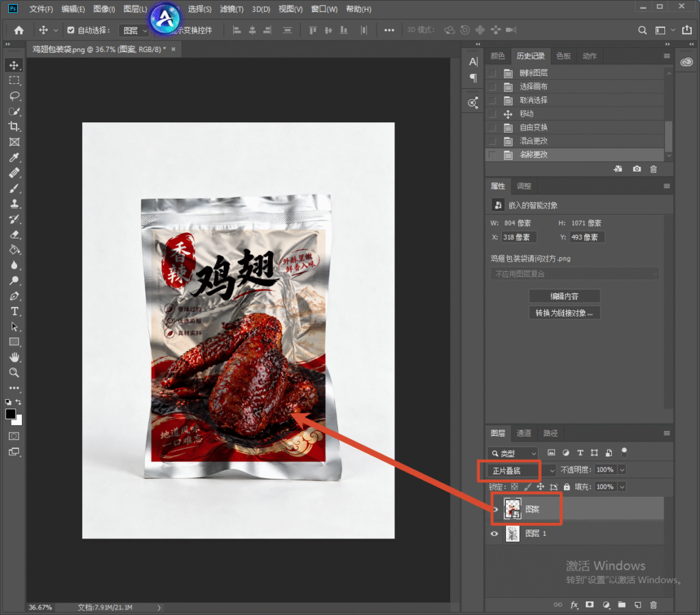Open the 正片叠底 blend mode dropdown

tap(522, 470)
